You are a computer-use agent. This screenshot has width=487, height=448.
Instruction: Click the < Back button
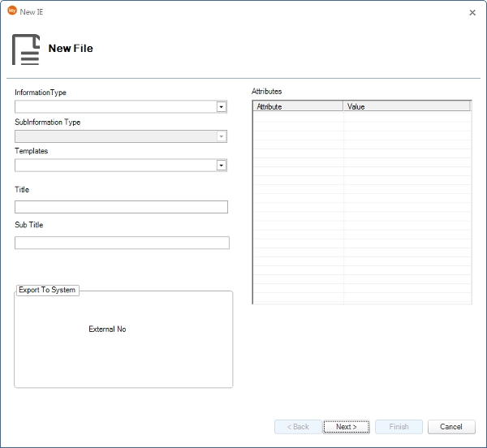298,427
